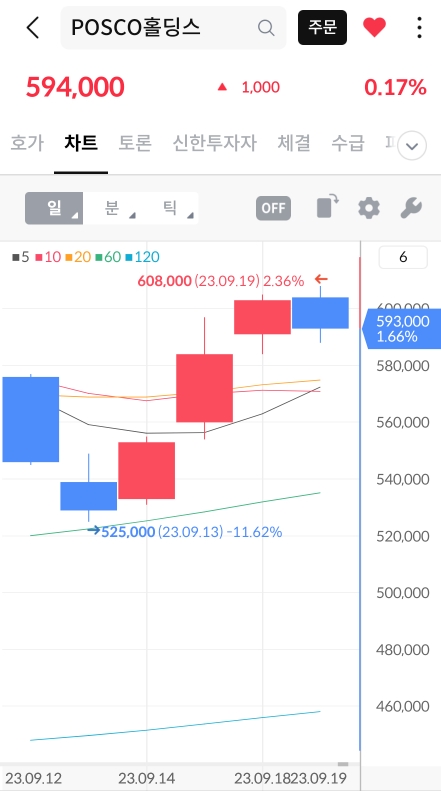This screenshot has height=791, width=441.
Task: Click the POSCO홀딩스 search field
Action: (x=173, y=28)
